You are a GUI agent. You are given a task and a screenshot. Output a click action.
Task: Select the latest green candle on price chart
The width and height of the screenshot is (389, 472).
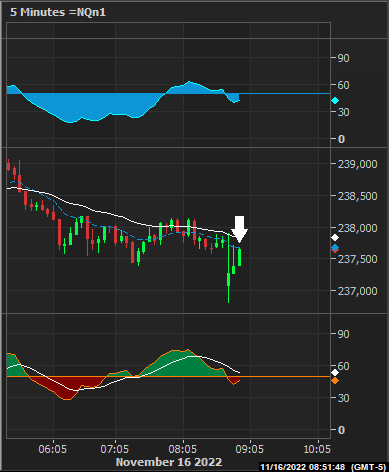click(240, 257)
